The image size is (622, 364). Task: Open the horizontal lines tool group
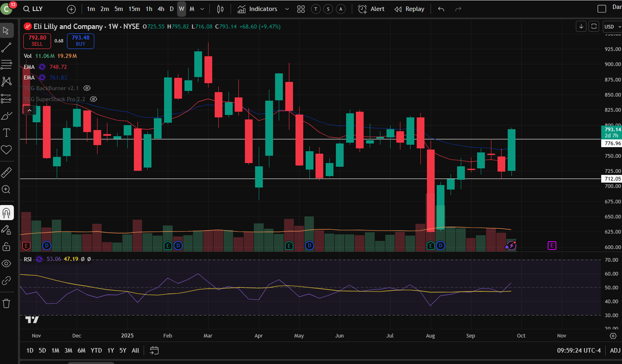pyautogui.click(x=7, y=65)
